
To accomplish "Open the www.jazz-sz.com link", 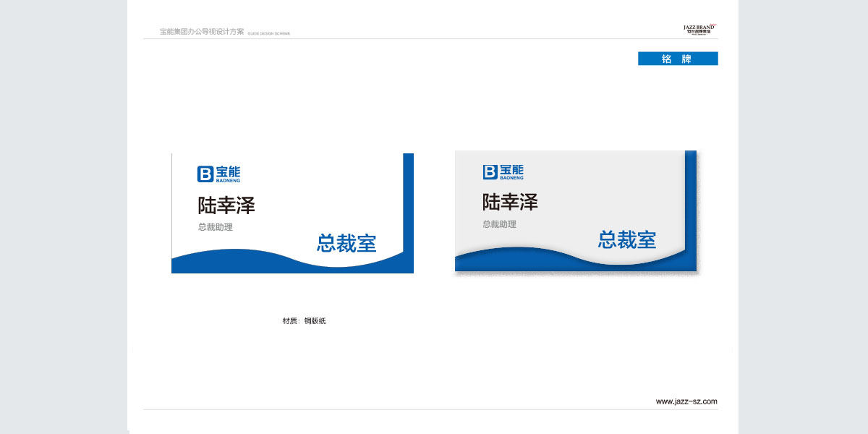I will [x=686, y=401].
